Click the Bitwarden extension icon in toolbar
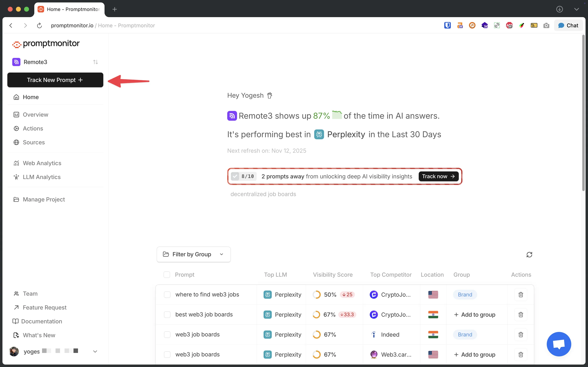Screen dimensions: 588x367 447,25
